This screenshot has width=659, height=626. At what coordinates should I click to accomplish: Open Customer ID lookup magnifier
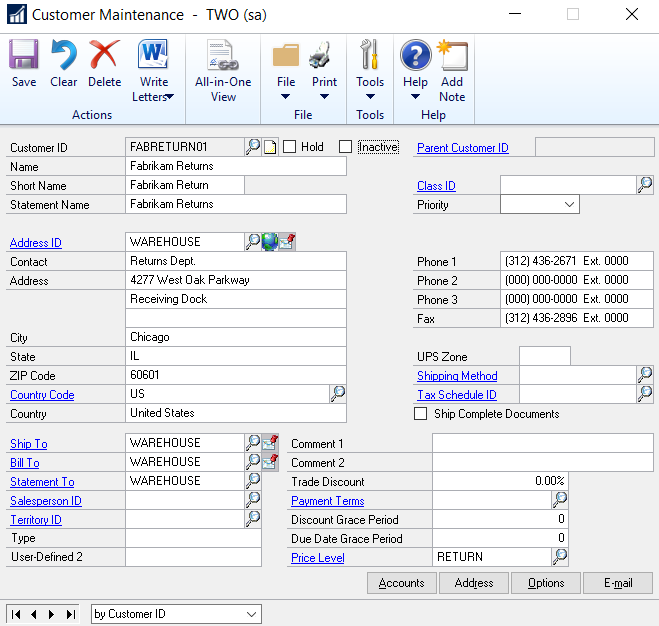point(253,147)
